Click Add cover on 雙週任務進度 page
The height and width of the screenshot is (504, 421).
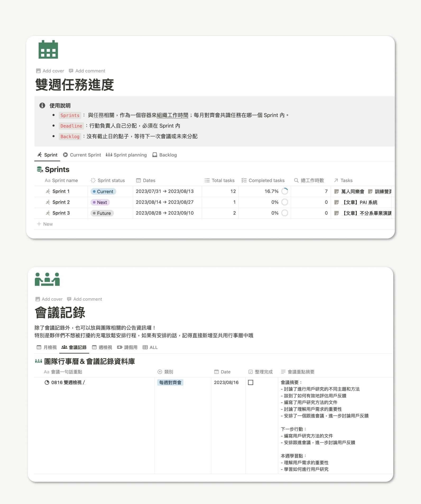coord(50,71)
